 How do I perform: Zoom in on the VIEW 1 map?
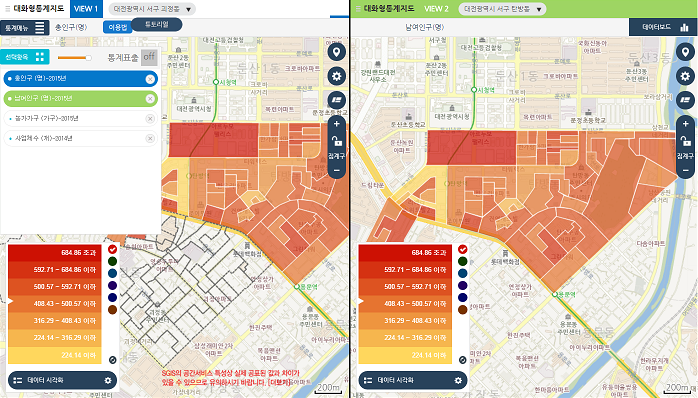[x=337, y=124]
